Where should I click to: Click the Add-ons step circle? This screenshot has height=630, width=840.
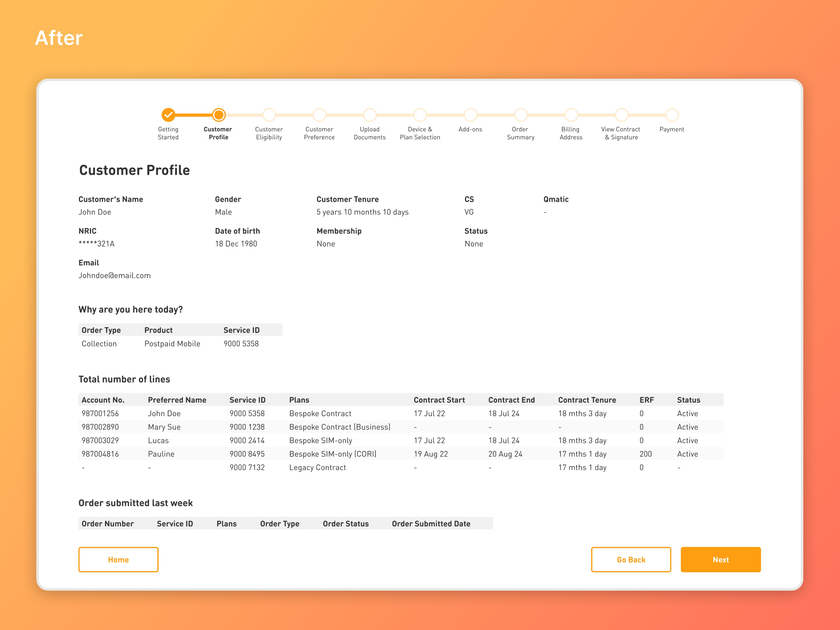click(470, 115)
